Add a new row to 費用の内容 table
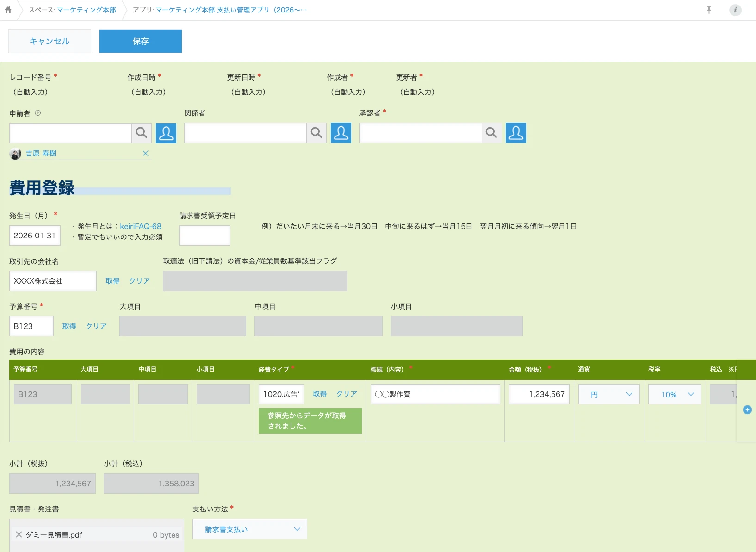Screen dimensions: 756x552 point(747,409)
